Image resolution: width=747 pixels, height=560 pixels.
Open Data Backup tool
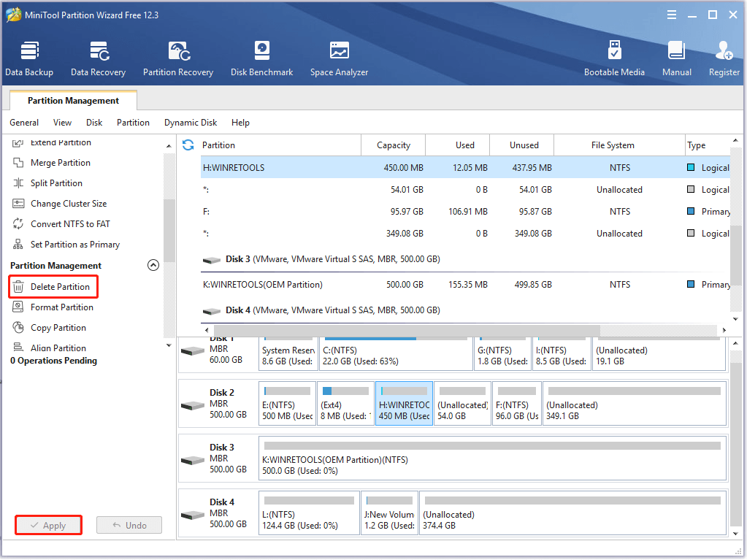click(29, 58)
